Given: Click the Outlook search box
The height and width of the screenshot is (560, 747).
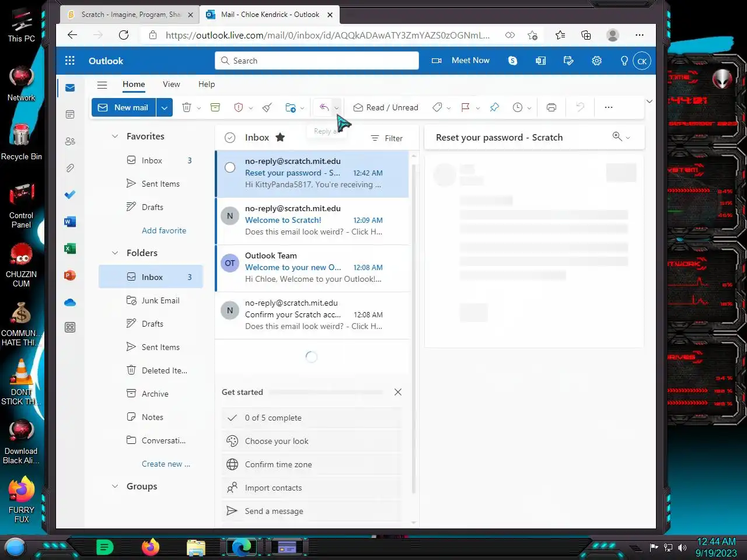Looking at the screenshot, I should (x=317, y=61).
